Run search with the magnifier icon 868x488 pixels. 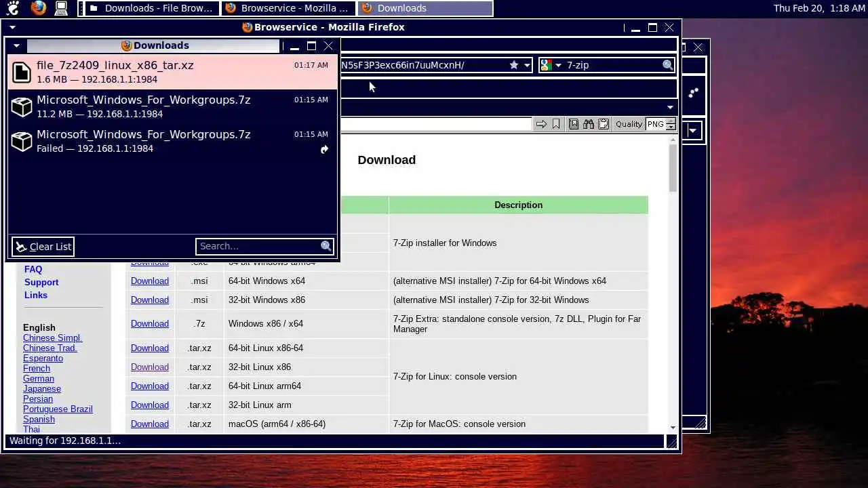pos(668,65)
